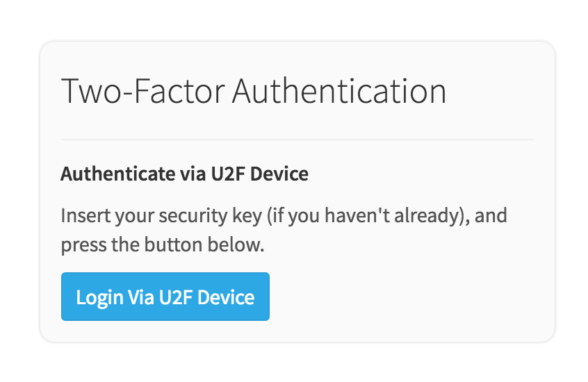Click the word 'Insert' in the instructions
The height and width of the screenshot is (382, 588).
pyautogui.click(x=82, y=215)
